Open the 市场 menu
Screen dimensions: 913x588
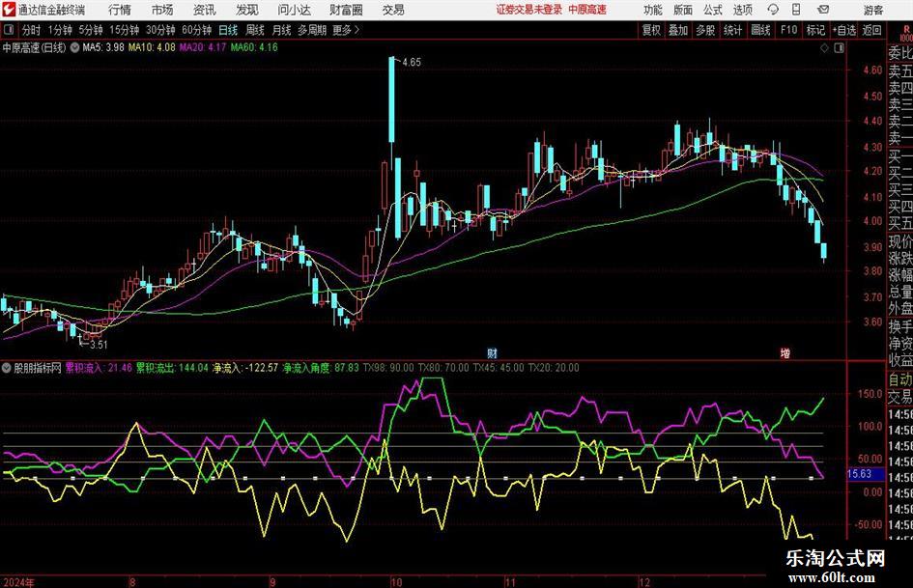pyautogui.click(x=162, y=10)
